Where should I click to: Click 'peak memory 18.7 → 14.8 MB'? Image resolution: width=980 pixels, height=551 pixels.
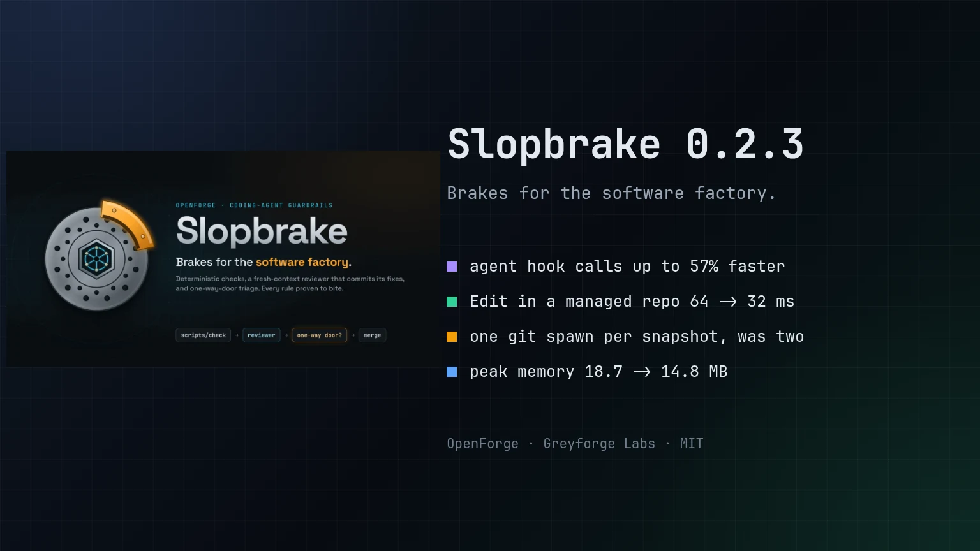pos(598,372)
